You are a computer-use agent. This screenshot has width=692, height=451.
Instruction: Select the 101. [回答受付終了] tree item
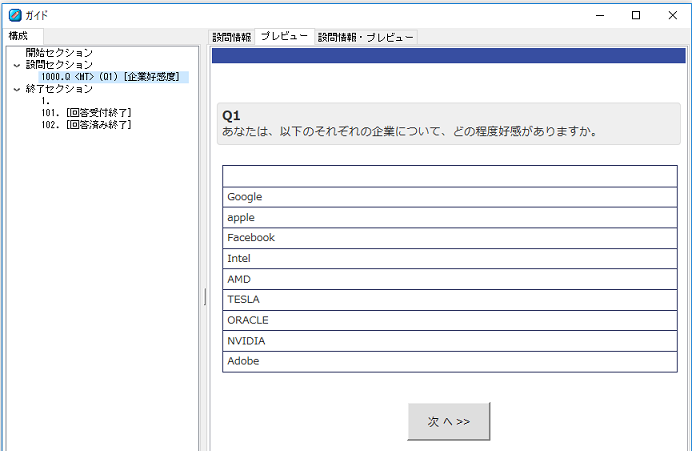click(x=86, y=113)
